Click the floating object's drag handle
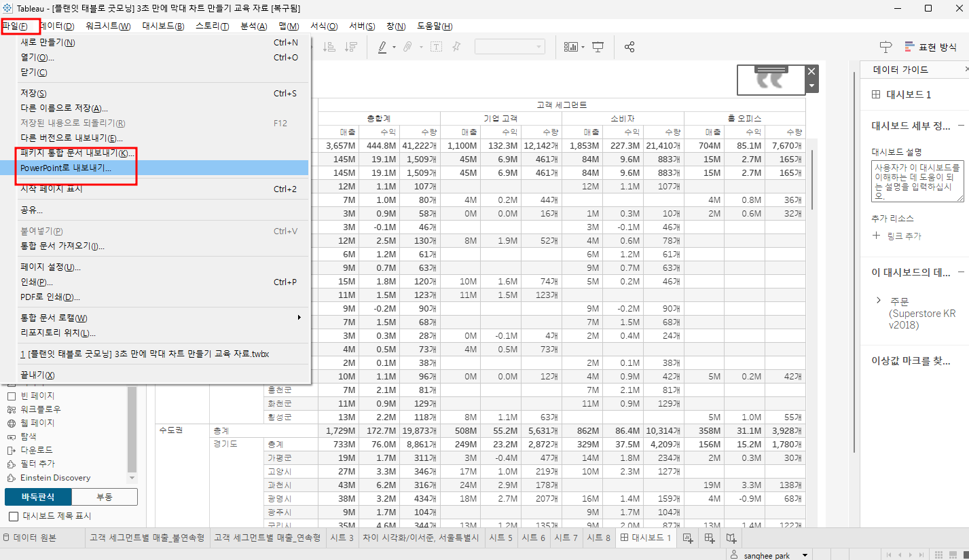 (770, 68)
